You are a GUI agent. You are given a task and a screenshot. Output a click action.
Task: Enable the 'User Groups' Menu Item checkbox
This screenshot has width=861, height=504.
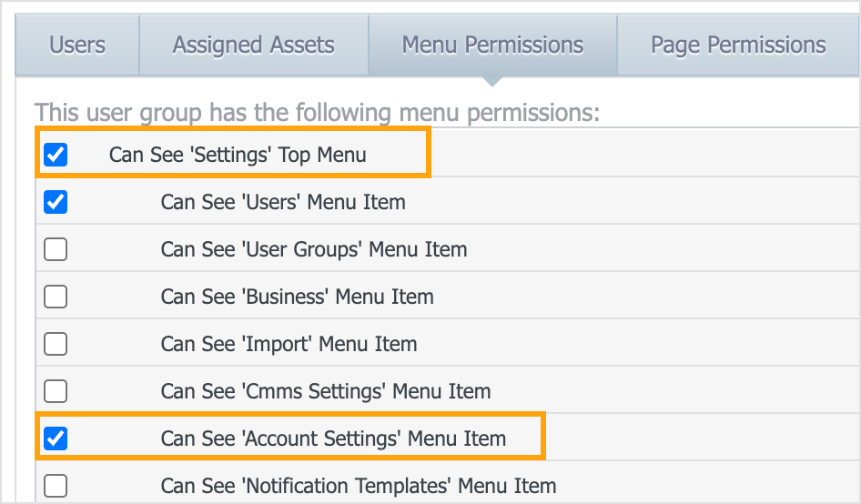56,249
